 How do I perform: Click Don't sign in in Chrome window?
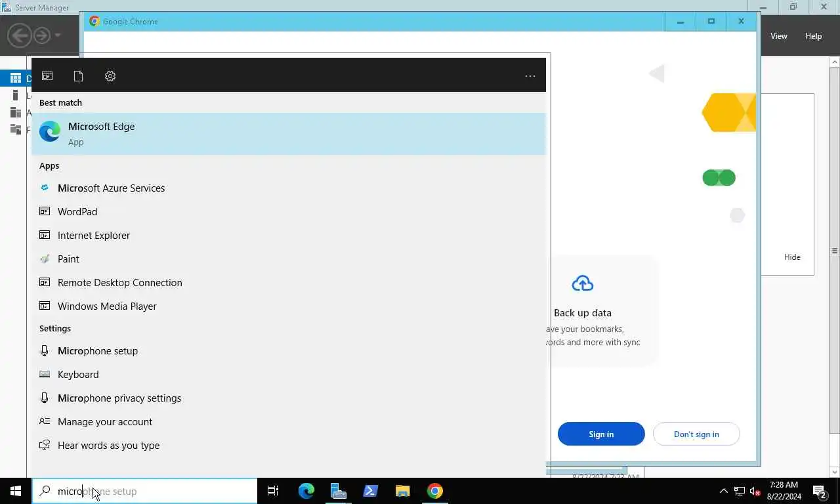tap(696, 434)
